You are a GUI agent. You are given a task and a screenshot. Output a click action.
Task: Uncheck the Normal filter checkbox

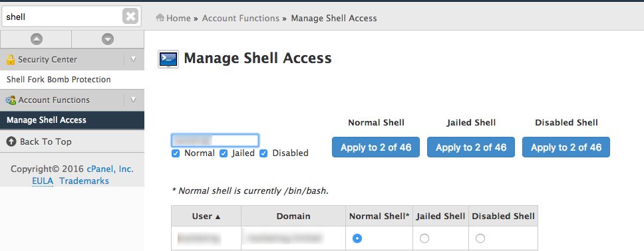pyautogui.click(x=176, y=153)
